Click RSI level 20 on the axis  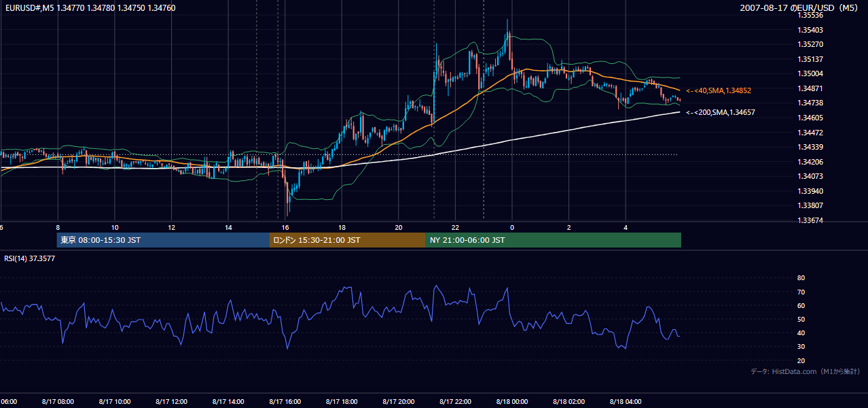(801, 360)
